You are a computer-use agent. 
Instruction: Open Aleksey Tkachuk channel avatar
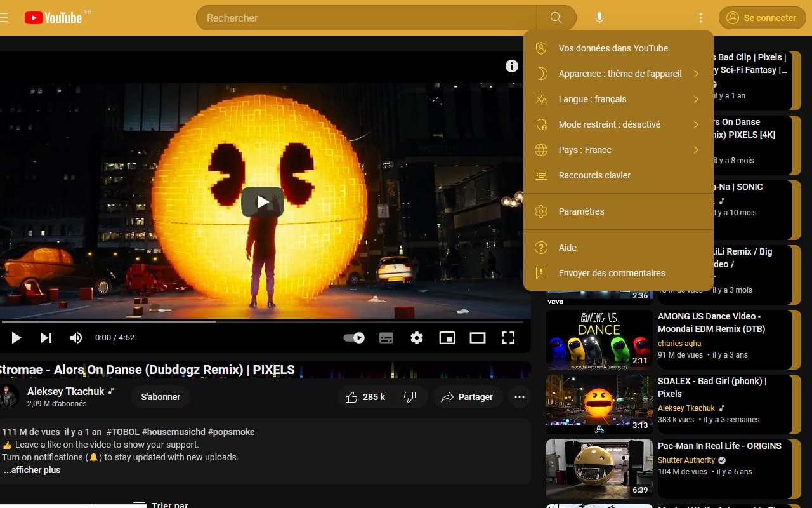point(8,397)
